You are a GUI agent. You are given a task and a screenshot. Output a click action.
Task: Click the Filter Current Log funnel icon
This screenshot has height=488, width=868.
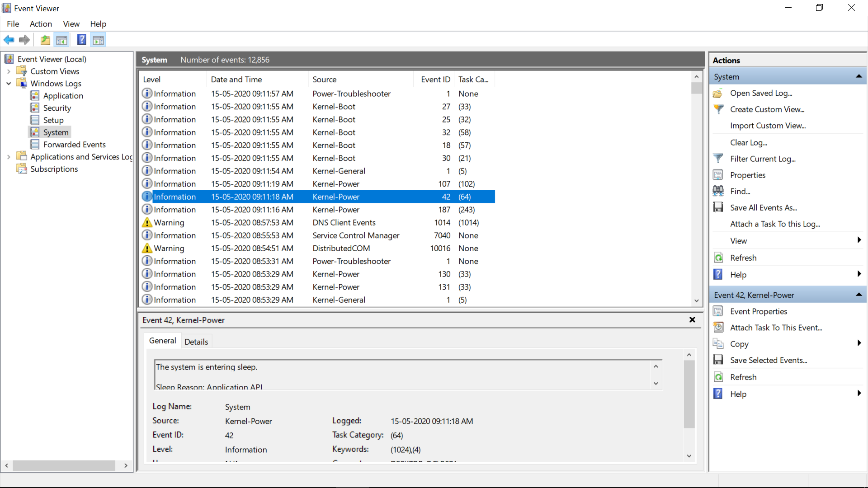coord(718,159)
